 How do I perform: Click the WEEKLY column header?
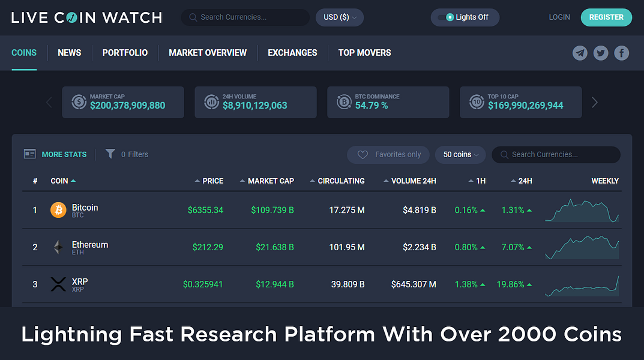click(605, 181)
